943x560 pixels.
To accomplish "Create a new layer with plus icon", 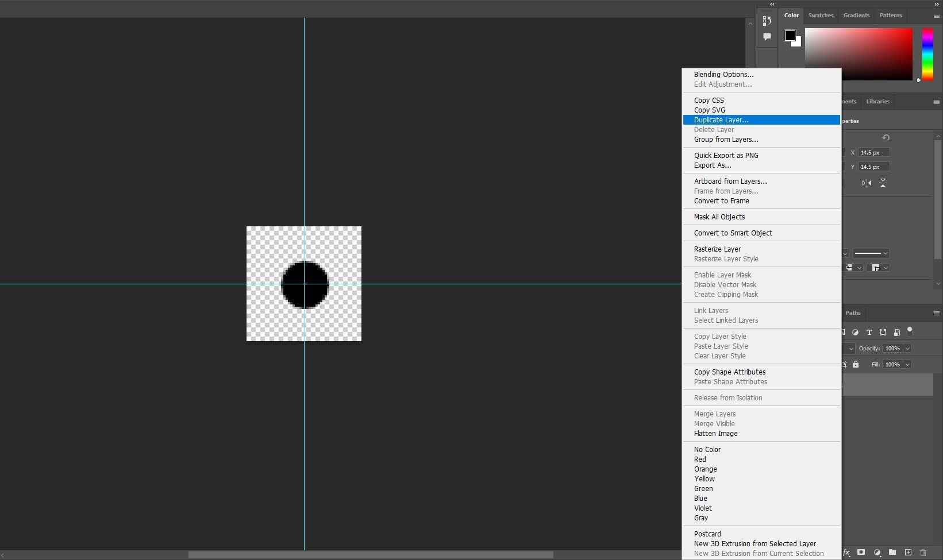I will [908, 552].
